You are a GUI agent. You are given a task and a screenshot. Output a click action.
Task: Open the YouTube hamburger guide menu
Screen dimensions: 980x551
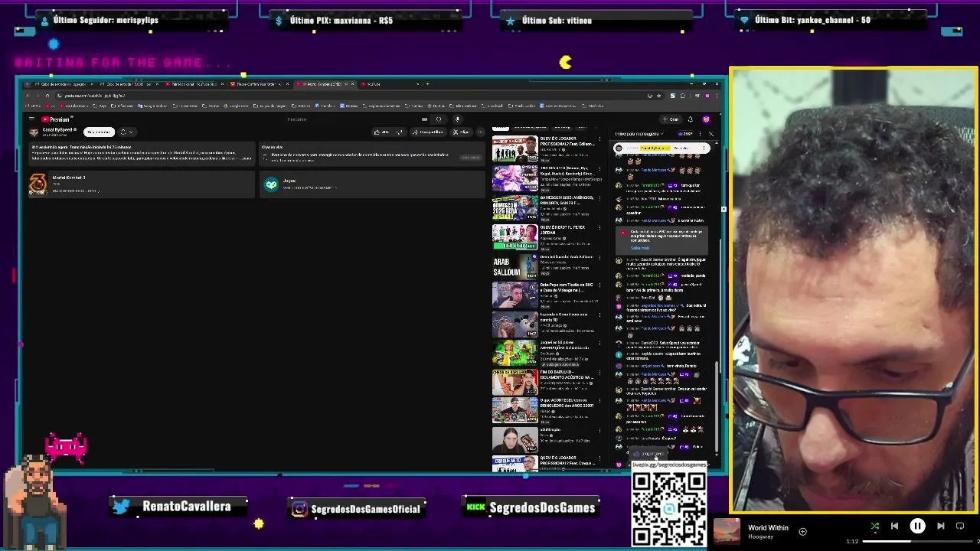31,119
